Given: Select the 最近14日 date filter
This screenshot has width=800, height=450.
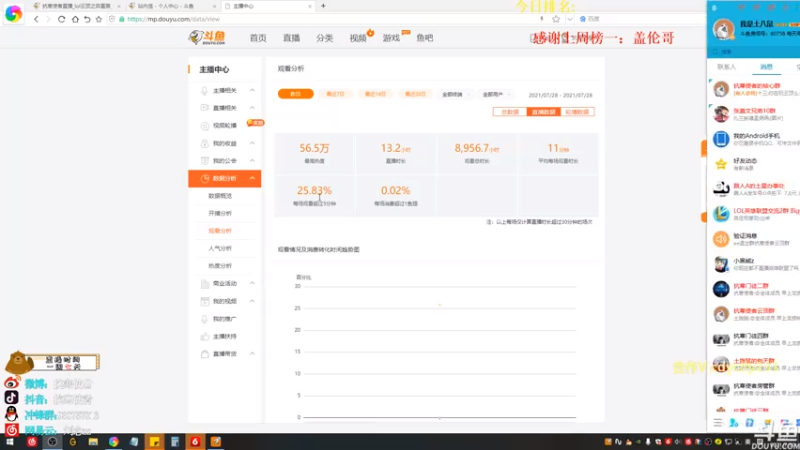Looking at the screenshot, I should coord(375,94).
